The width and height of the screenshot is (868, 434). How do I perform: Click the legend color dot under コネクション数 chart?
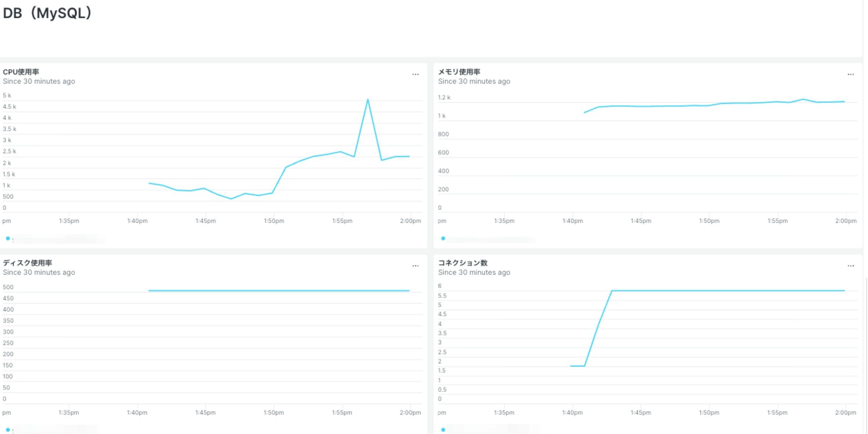[443, 430]
